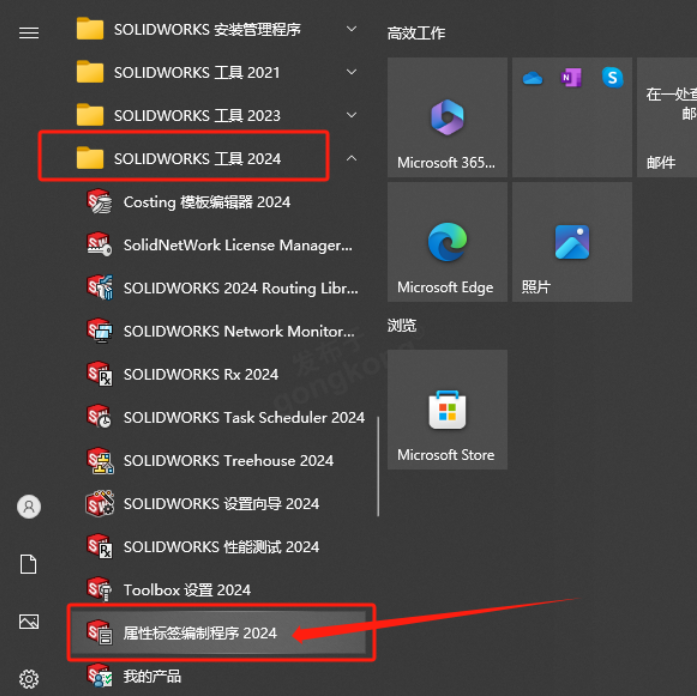Open the Documents icon in sidebar
Image resolution: width=697 pixels, height=696 pixels.
pyautogui.click(x=28, y=564)
